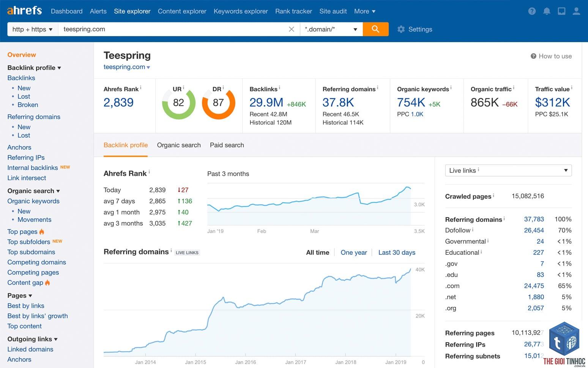
Task: Open Referring IPs in sidebar
Action: [26, 157]
